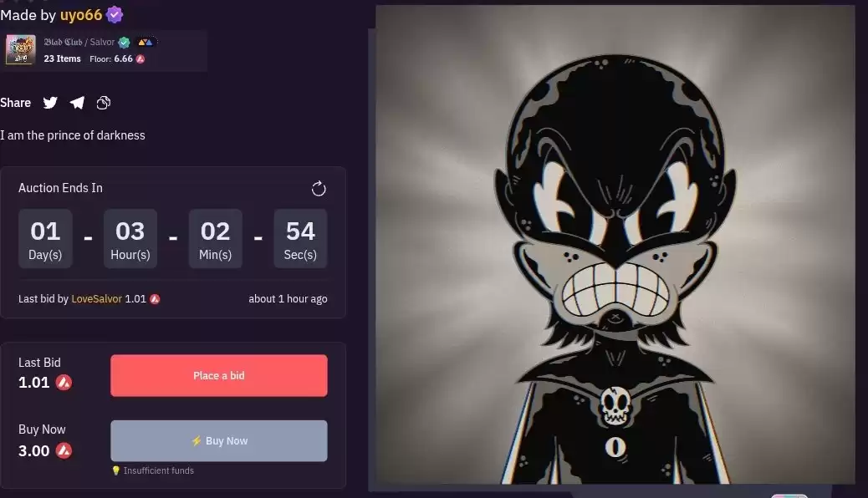Click the Avalanche icon beside floor price 6.66
This screenshot has height=498, width=868.
(140, 59)
